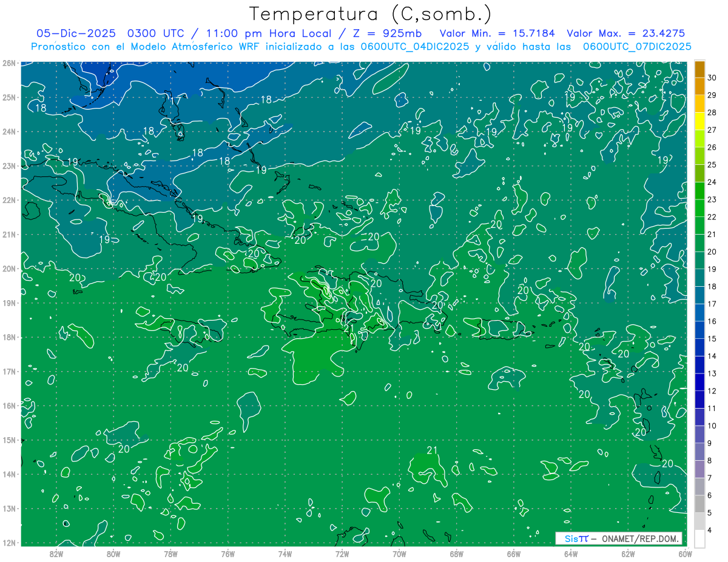Image resolution: width=728 pixels, height=562 pixels.
Task: Click longitude axis label '68W'
Action: coord(456,554)
